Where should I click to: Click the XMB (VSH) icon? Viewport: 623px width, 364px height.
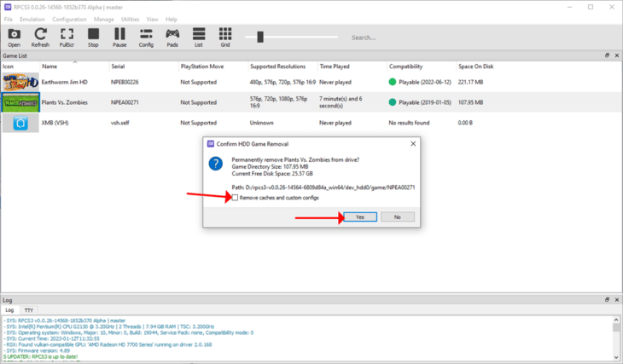[20, 123]
